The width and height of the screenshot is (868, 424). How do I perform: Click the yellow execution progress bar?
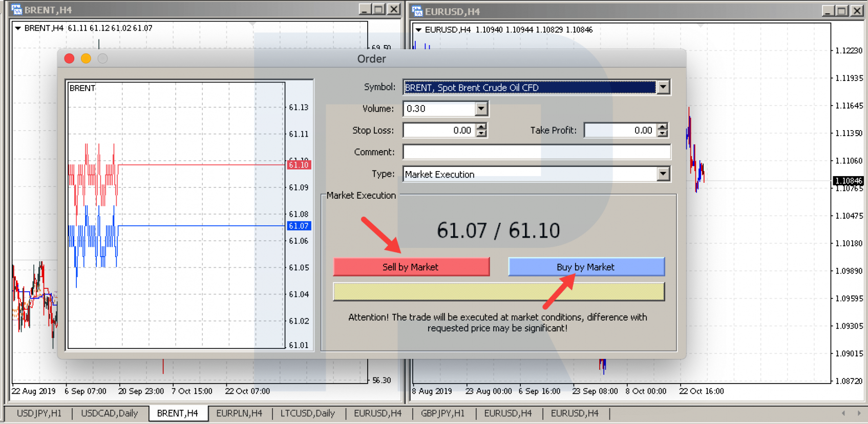pos(499,291)
